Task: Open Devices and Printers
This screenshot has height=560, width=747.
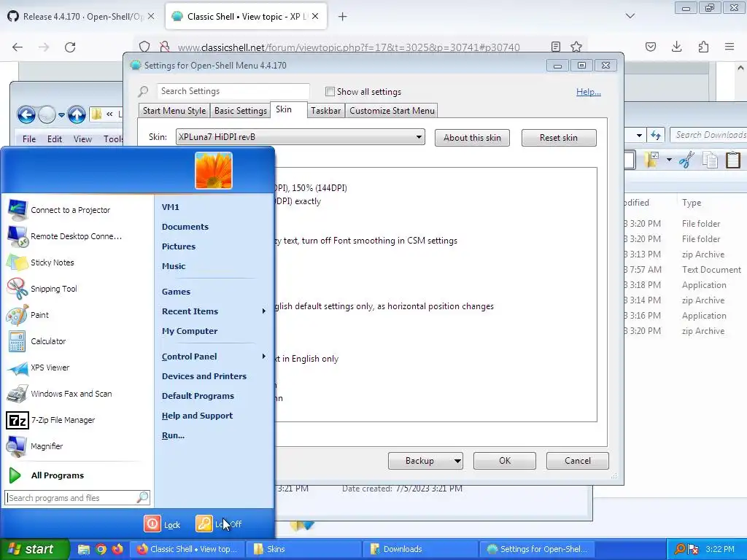Action: [204, 376]
